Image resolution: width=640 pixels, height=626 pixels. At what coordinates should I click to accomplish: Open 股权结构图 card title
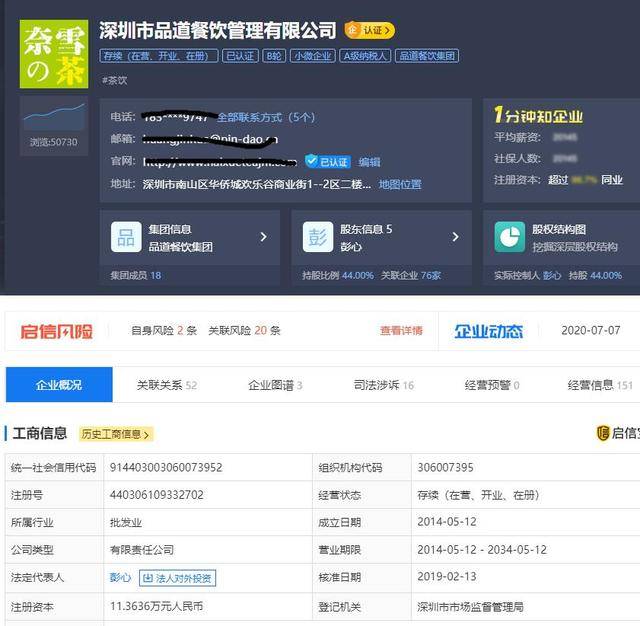tap(559, 229)
